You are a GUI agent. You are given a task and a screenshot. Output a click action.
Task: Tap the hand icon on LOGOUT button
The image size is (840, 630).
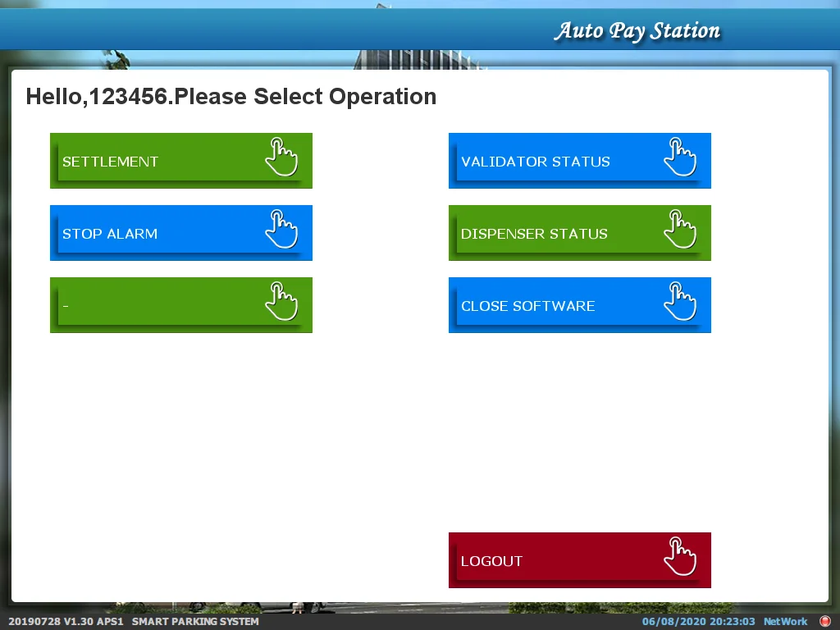point(680,557)
